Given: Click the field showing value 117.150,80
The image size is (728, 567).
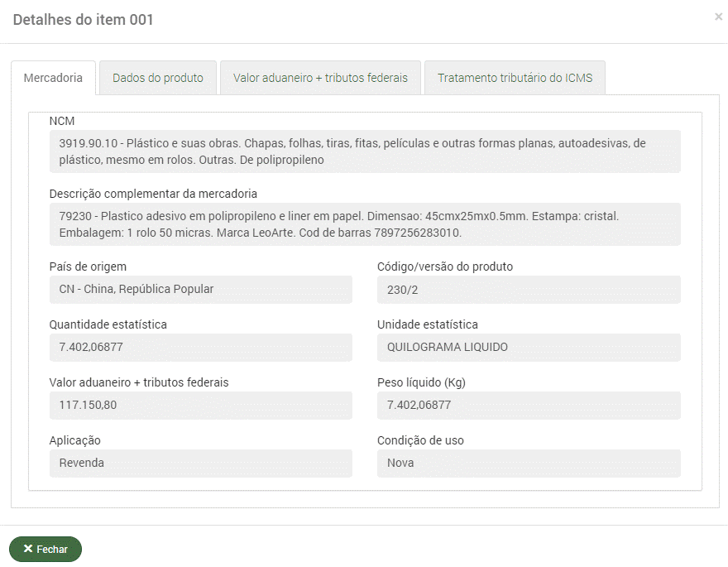Looking at the screenshot, I should (x=200, y=406).
